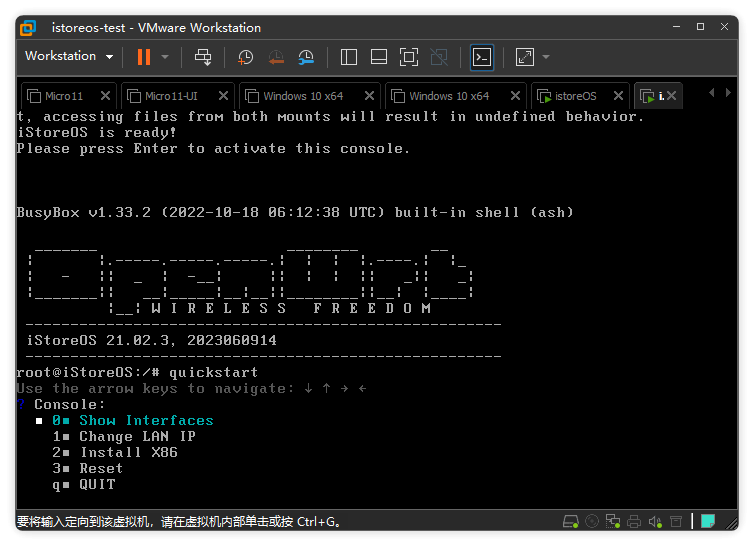This screenshot has width=754, height=546.
Task: Close the active rightmost VM tab
Action: click(672, 96)
